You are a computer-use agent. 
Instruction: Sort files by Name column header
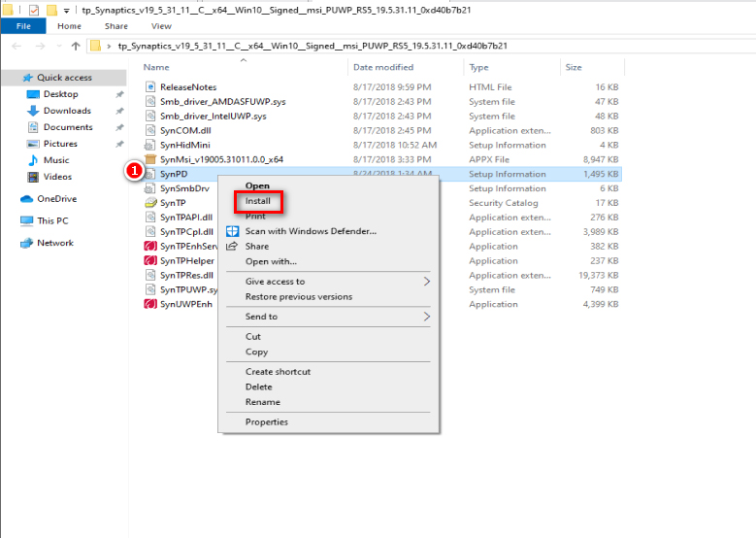pyautogui.click(x=156, y=67)
